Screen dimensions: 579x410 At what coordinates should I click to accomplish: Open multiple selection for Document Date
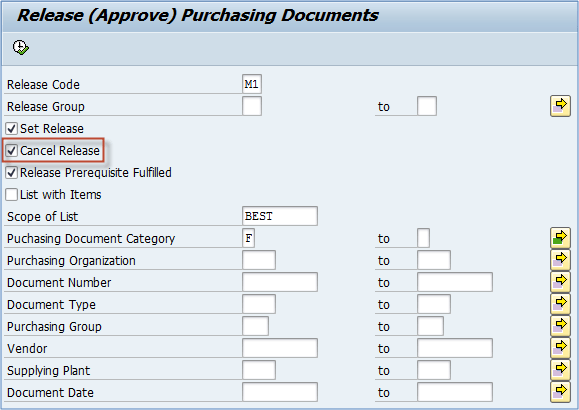coord(560,392)
